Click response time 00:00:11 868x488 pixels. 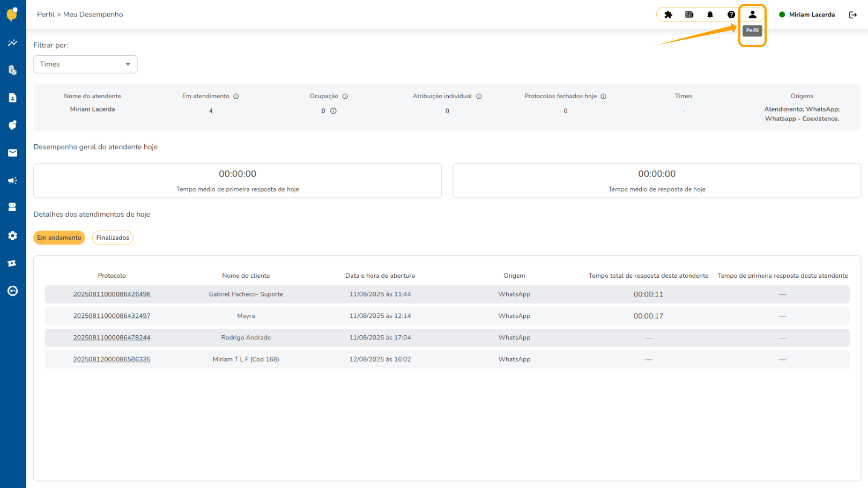pos(648,294)
